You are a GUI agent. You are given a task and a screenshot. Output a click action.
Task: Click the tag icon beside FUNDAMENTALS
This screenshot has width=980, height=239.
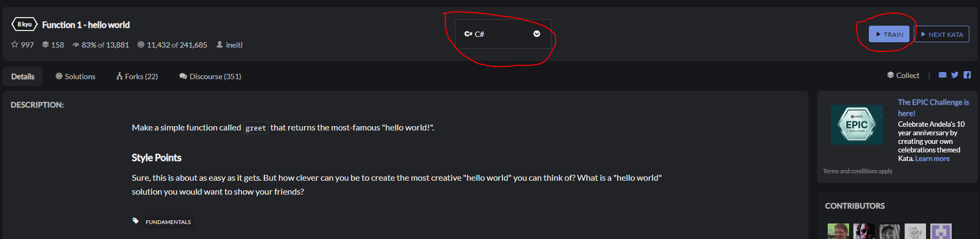(x=136, y=221)
